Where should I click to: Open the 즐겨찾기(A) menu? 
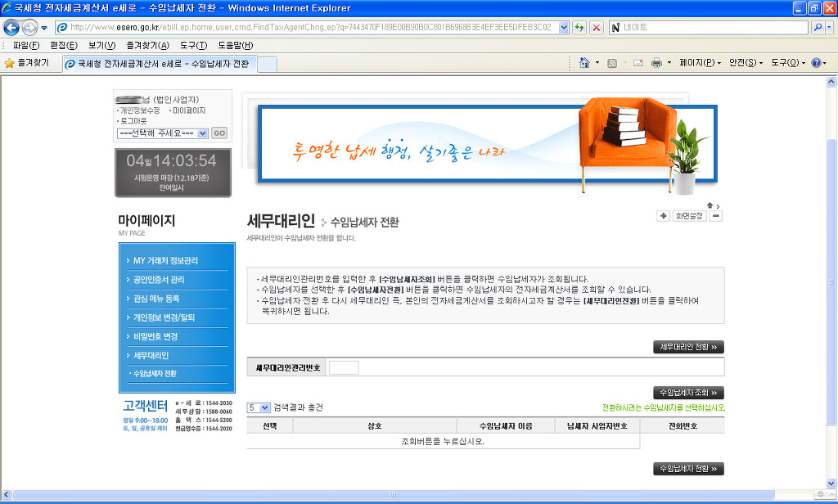pos(147,46)
